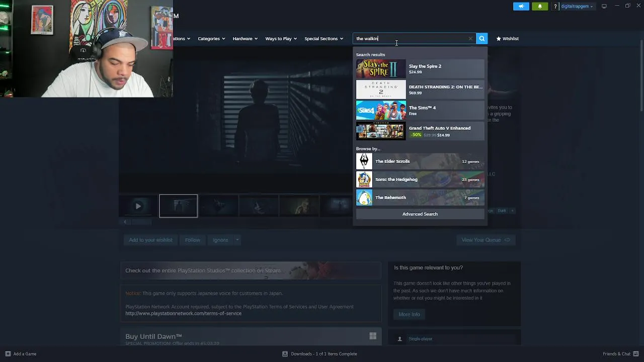Click the Friends & Chat icon
The image size is (644, 362).
[x=636, y=354]
